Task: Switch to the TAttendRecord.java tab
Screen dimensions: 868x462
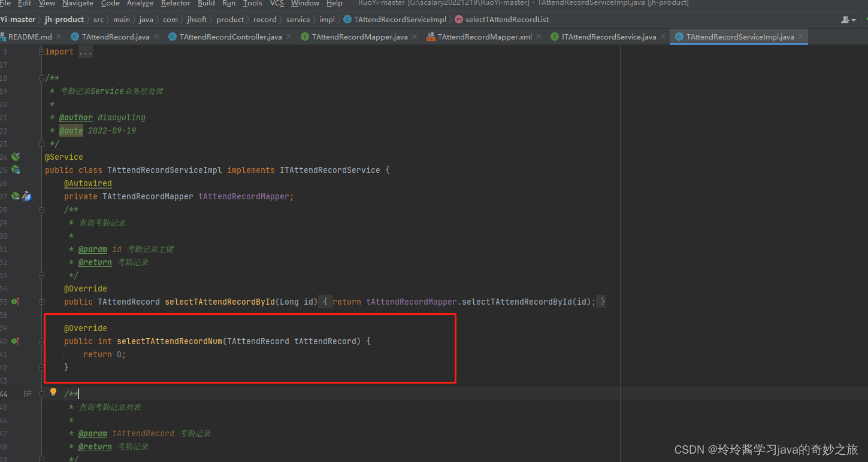Action: point(116,37)
